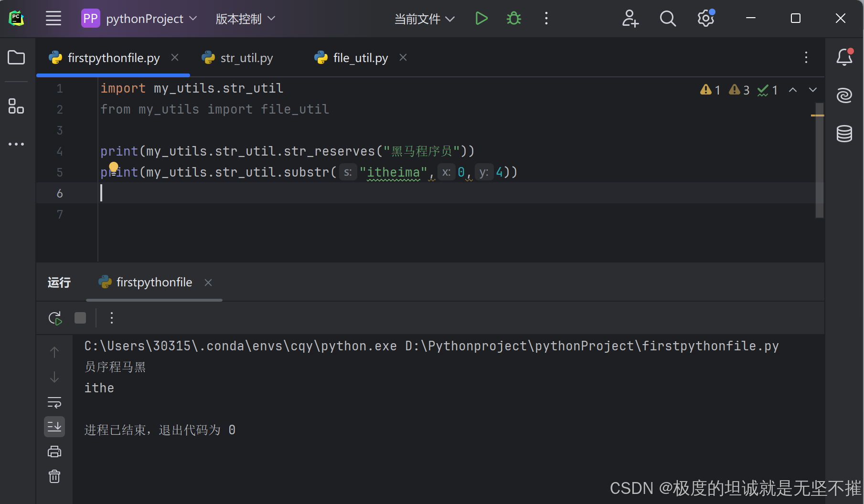Image resolution: width=864 pixels, height=504 pixels.
Task: Open Search Everywhere magnifier
Action: (667, 19)
